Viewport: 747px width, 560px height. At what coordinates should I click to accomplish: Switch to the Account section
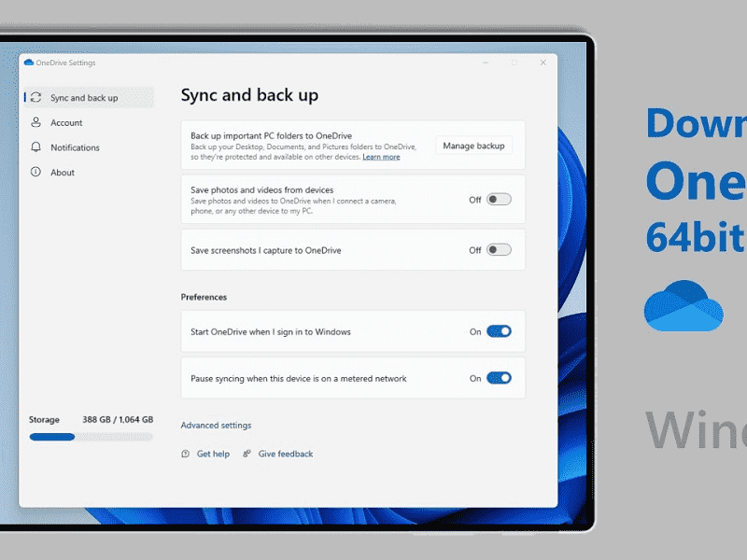tap(67, 122)
